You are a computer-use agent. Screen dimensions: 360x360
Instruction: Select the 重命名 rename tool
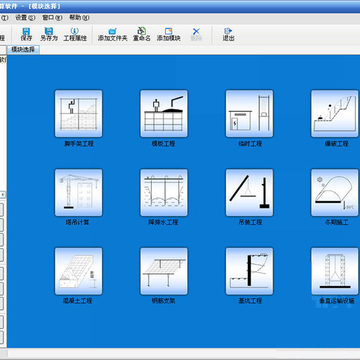tap(142, 34)
